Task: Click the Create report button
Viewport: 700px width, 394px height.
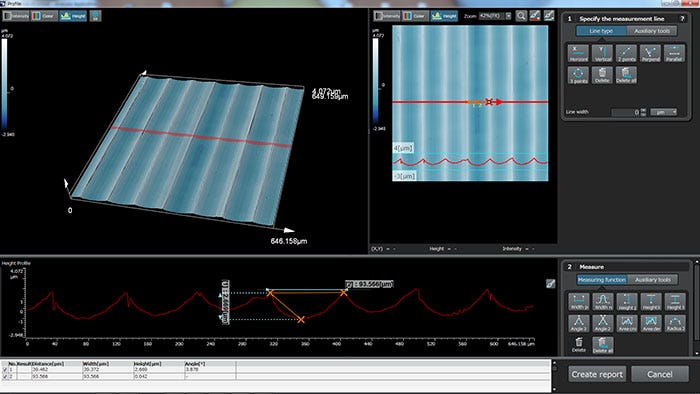Action: [x=597, y=374]
